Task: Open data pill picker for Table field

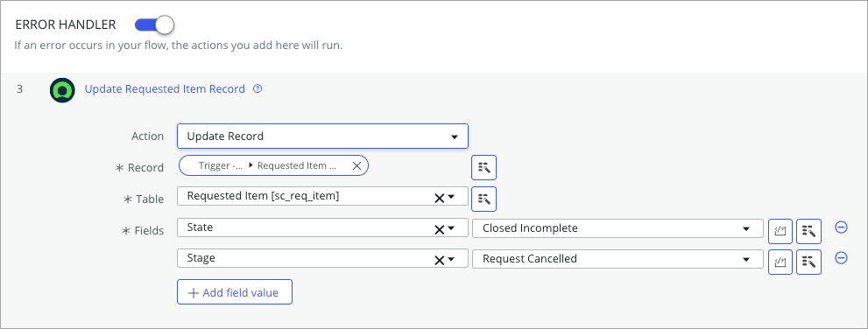Action: tap(483, 199)
